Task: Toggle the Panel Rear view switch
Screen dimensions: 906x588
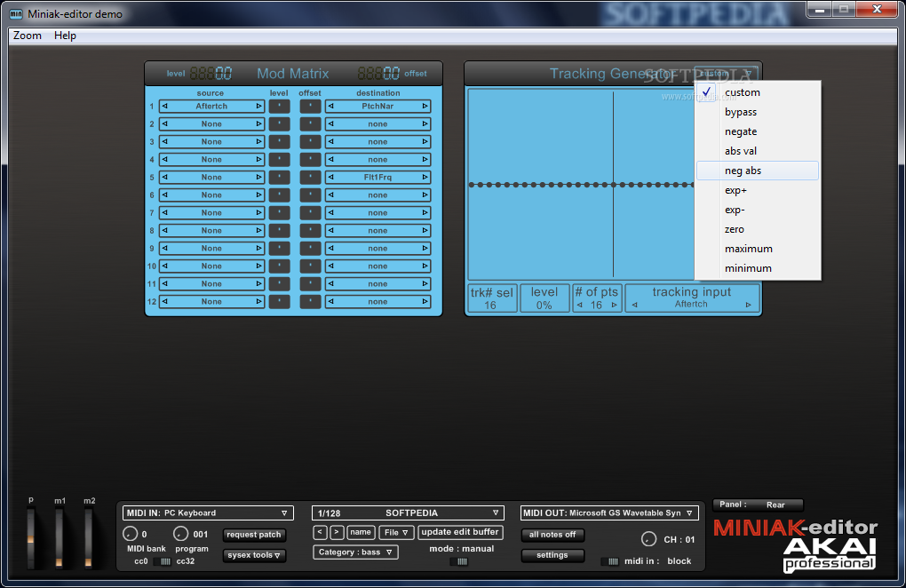Action: [x=758, y=505]
